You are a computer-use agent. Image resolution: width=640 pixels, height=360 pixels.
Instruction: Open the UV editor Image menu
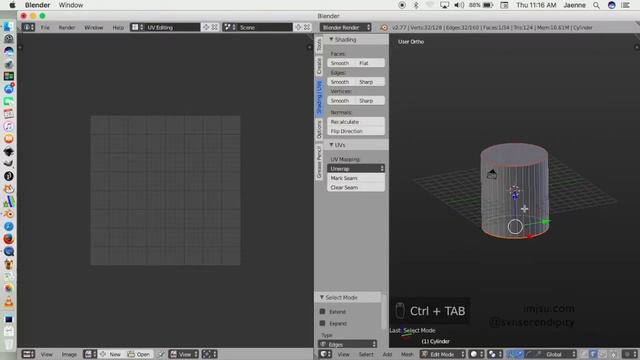click(69, 354)
